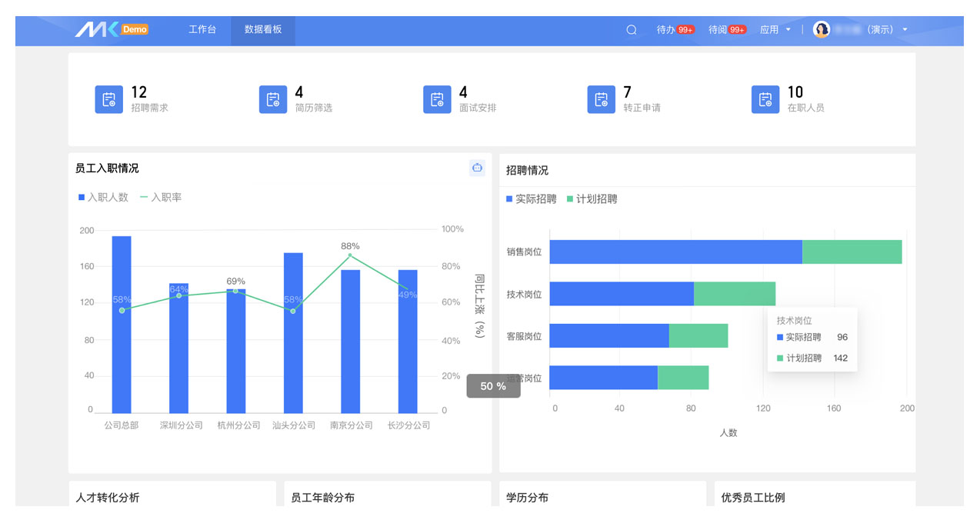Open the 待阅 unread items link

coord(727,30)
